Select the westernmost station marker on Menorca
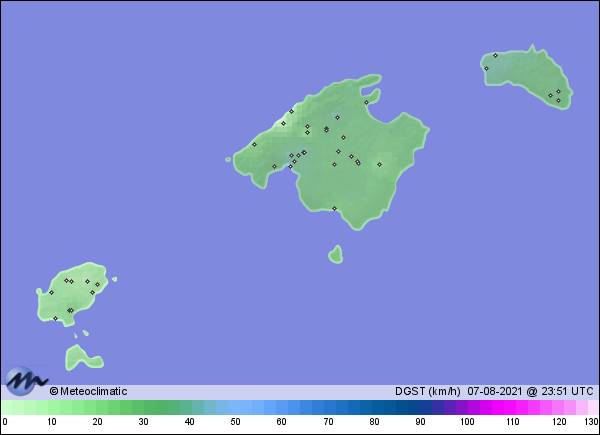Image resolution: width=600 pixels, height=435 pixels. [486, 68]
